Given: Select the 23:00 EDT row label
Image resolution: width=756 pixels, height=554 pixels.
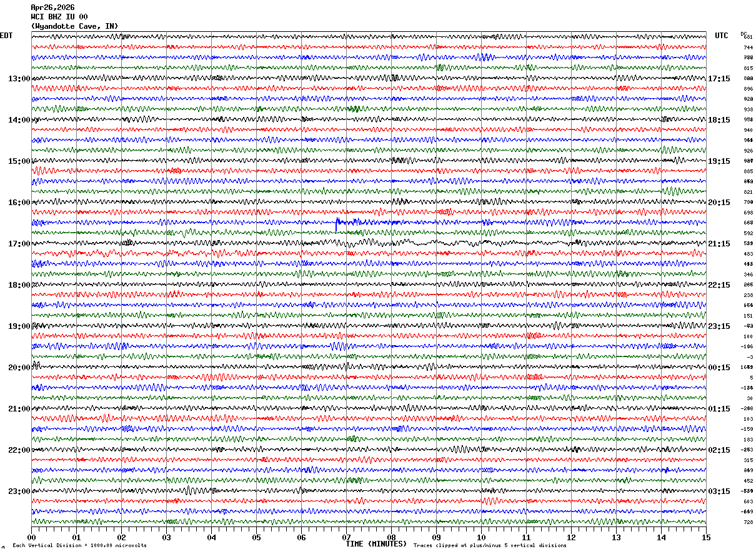Looking at the screenshot, I should coord(19,491).
